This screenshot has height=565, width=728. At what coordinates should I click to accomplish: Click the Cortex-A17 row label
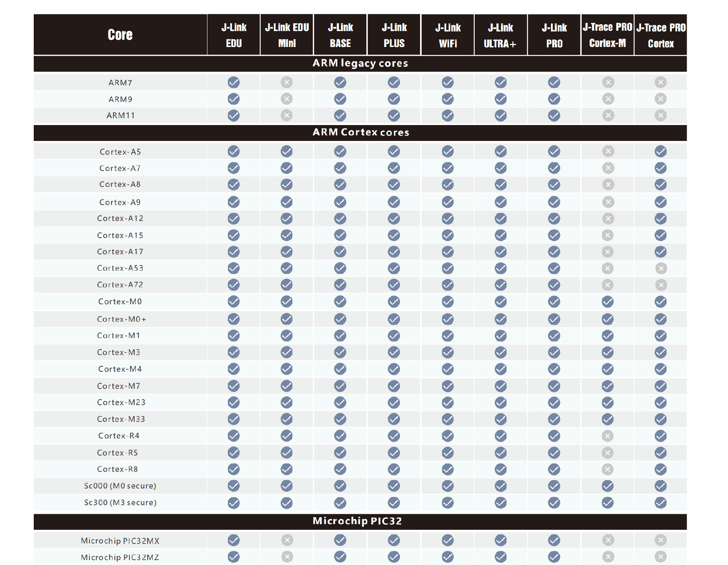pyautogui.click(x=120, y=252)
